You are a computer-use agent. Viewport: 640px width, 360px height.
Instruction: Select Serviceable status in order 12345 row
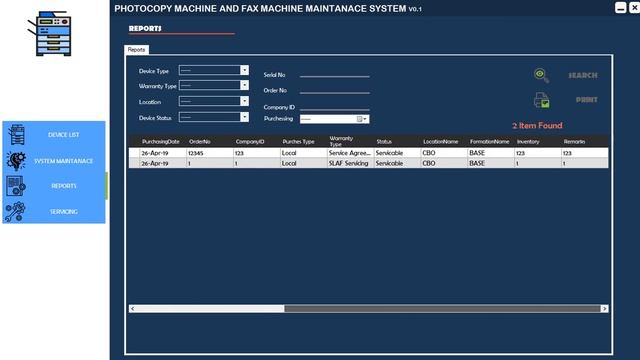(397, 153)
